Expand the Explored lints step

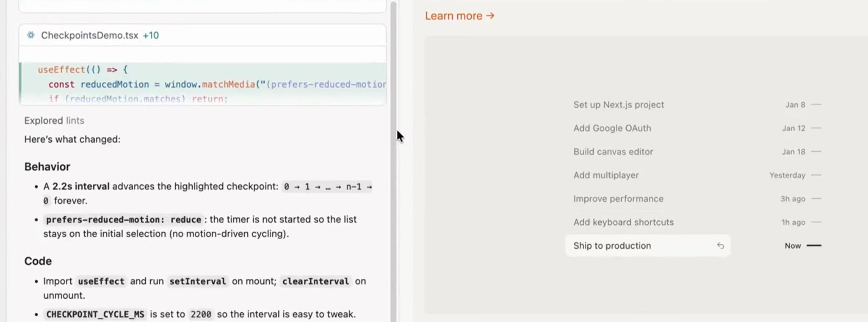[x=54, y=121]
